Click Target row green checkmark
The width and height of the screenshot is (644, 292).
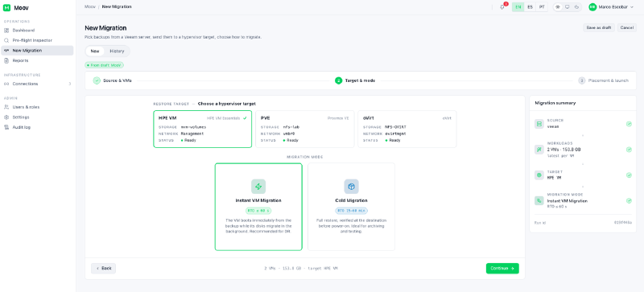pos(629,175)
